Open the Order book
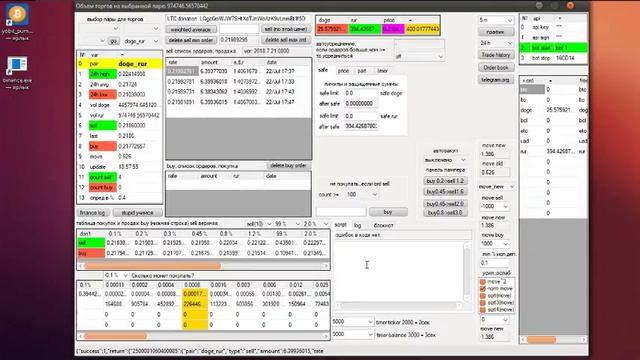 pos(496,67)
